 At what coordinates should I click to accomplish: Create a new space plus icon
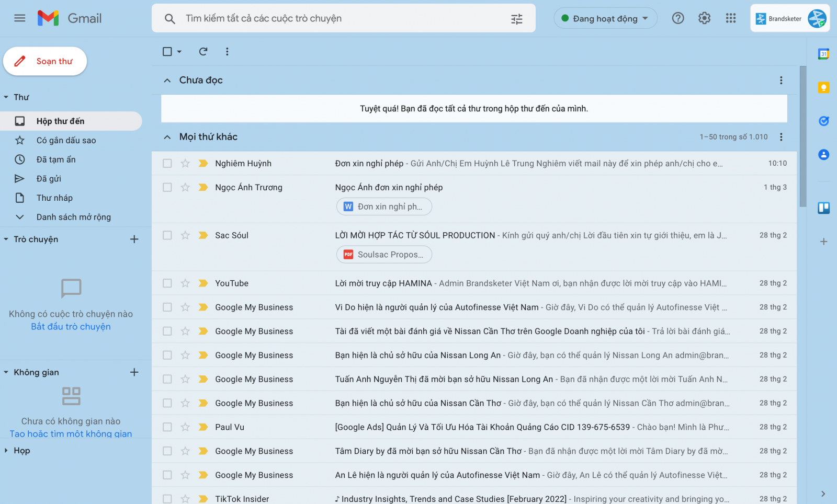tap(134, 372)
